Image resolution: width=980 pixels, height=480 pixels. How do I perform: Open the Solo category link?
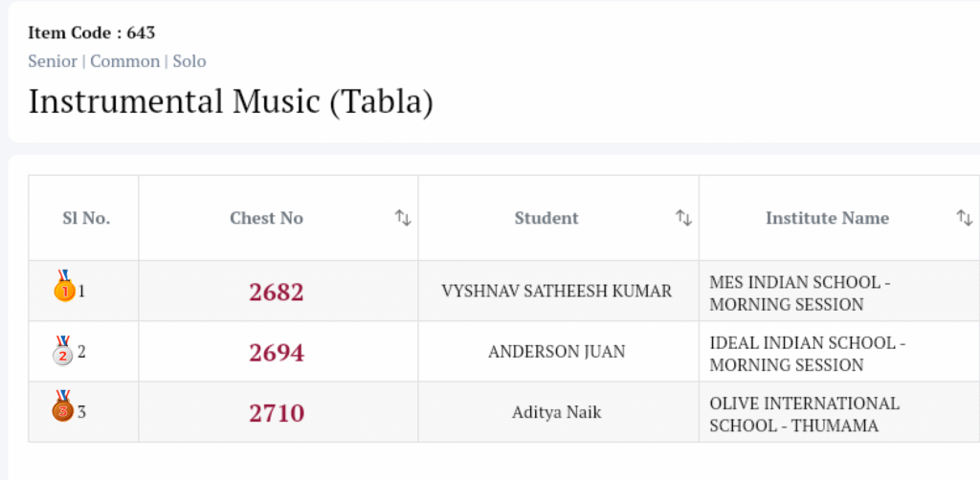pyautogui.click(x=189, y=61)
